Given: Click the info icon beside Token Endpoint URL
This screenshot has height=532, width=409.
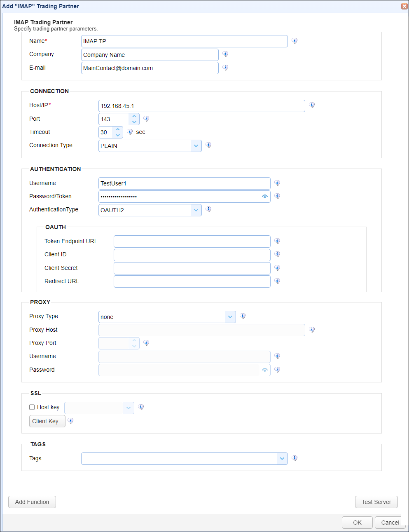Looking at the screenshot, I should click(x=277, y=241).
